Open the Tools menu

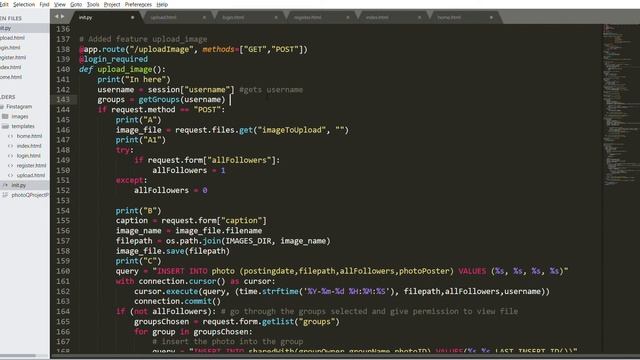[x=93, y=4]
